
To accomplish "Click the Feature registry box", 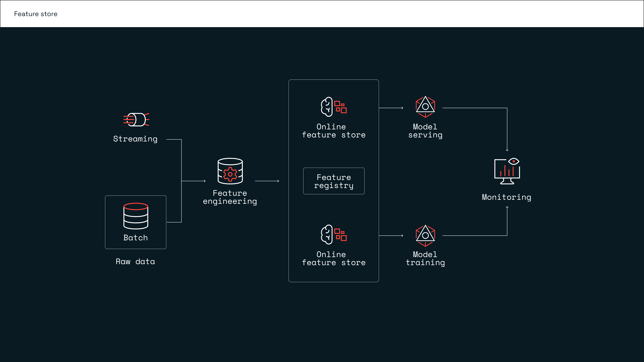I will coord(334,181).
